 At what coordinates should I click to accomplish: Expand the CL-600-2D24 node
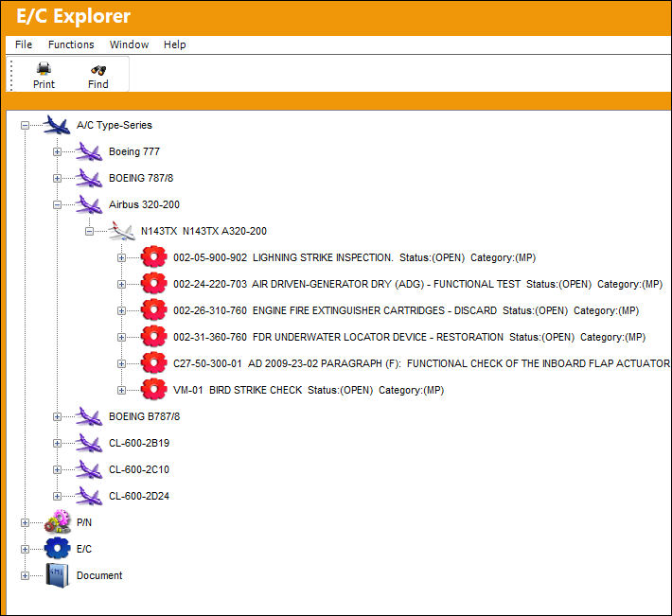click(x=57, y=497)
